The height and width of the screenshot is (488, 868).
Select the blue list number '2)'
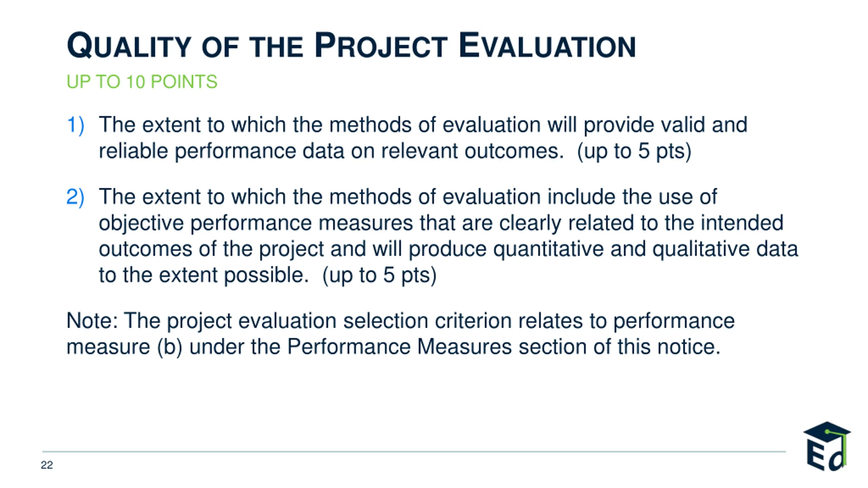(x=75, y=197)
